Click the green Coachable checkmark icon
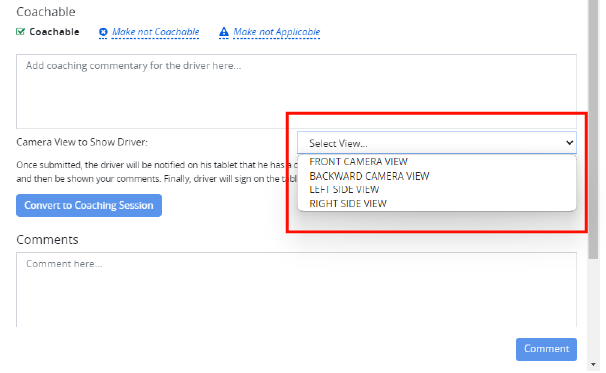The width and height of the screenshot is (606, 373). click(x=20, y=32)
